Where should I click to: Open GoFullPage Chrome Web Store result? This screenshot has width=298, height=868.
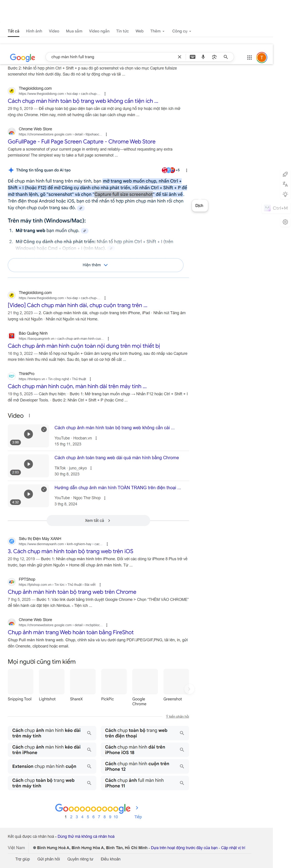click(x=82, y=141)
